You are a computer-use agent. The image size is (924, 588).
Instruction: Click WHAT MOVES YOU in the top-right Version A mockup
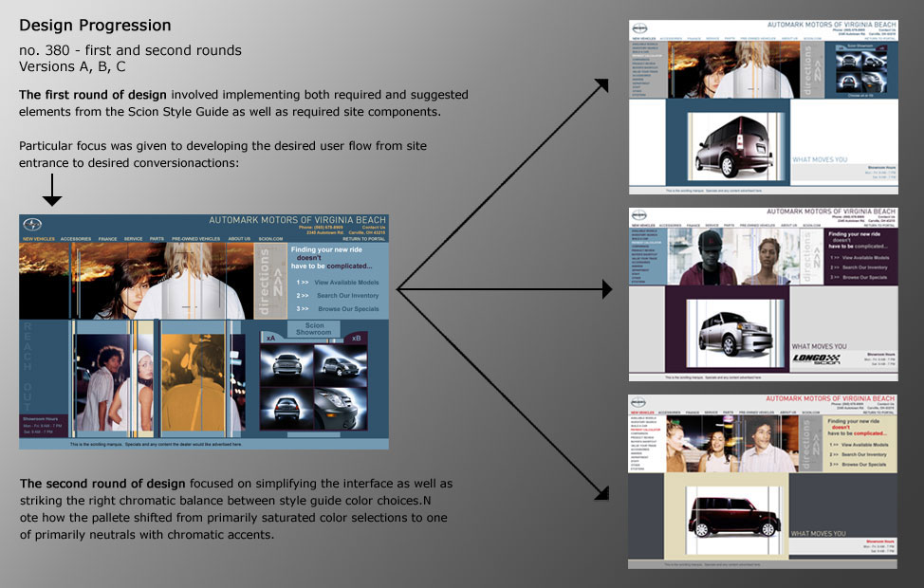point(820,159)
